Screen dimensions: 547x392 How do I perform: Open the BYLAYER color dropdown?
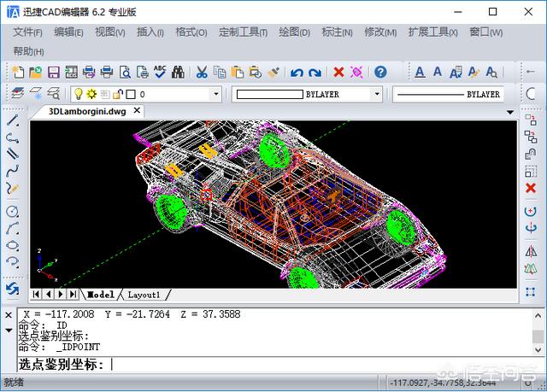coord(377,94)
